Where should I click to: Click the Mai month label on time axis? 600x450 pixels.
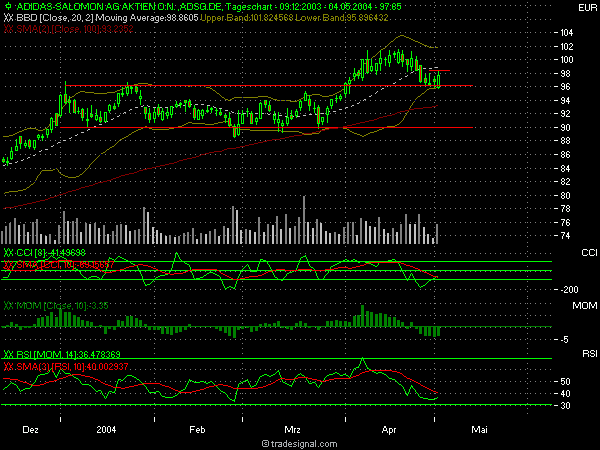coord(479,430)
